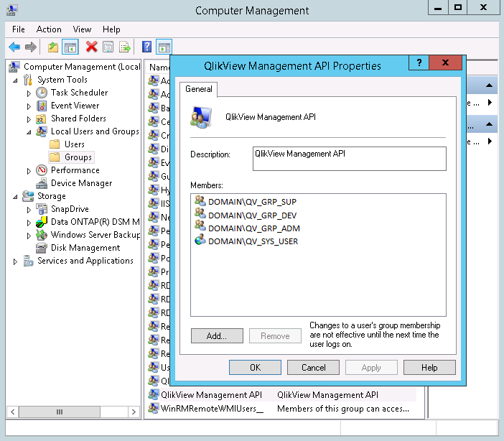The width and height of the screenshot is (504, 441).
Task: Open the File menu
Action: click(x=19, y=29)
